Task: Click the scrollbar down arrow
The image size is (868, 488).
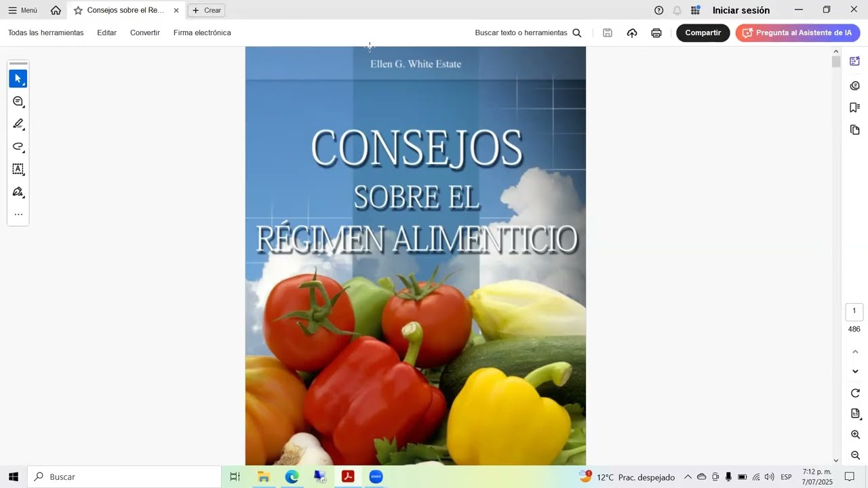Action: coord(836,460)
